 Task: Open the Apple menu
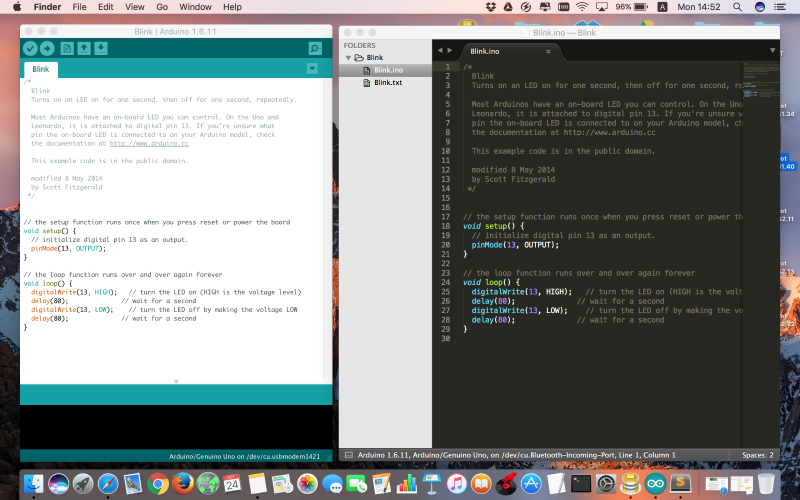coord(17,7)
